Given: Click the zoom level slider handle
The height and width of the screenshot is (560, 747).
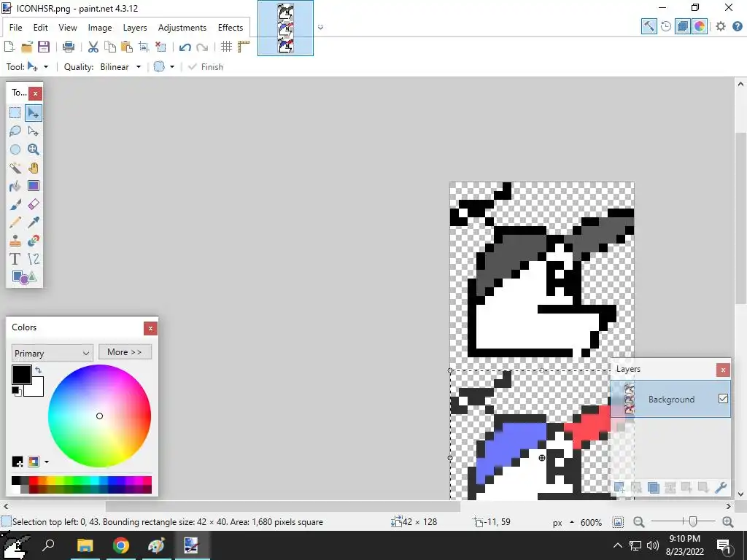Looking at the screenshot, I should 693,522.
